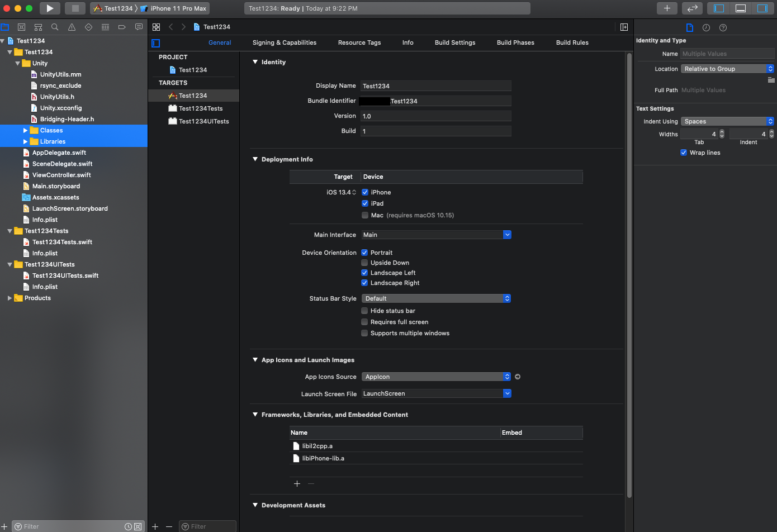Image resolution: width=777 pixels, height=532 pixels.
Task: Open the Debug navigator
Action: tap(105, 27)
